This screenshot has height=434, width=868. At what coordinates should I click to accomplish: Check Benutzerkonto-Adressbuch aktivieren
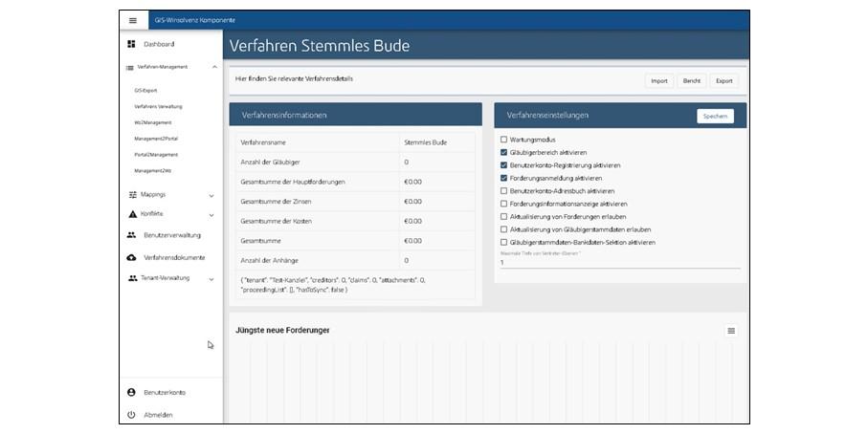coord(504,191)
